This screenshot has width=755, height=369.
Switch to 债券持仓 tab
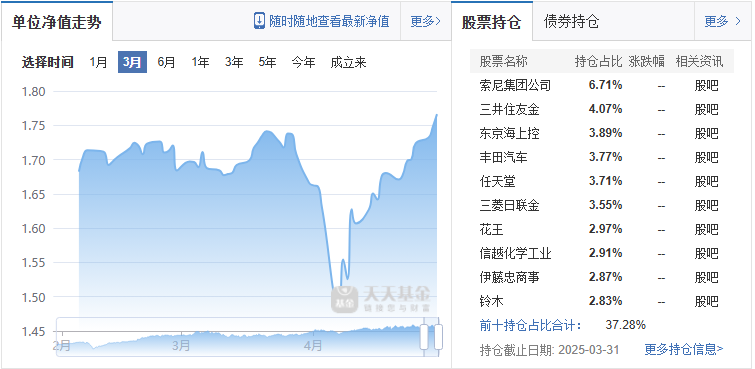coord(571,22)
